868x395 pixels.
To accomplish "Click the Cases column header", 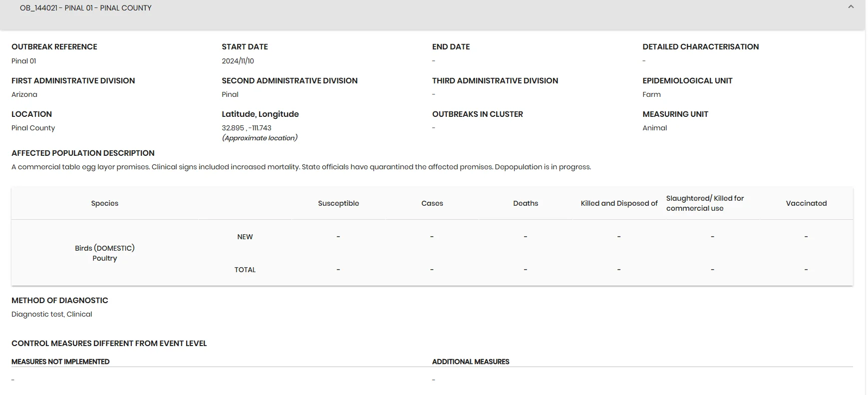I will point(432,203).
